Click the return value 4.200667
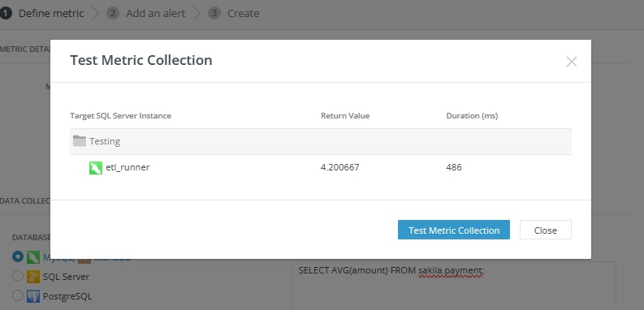Screen dimensions: 644x310 point(340,167)
